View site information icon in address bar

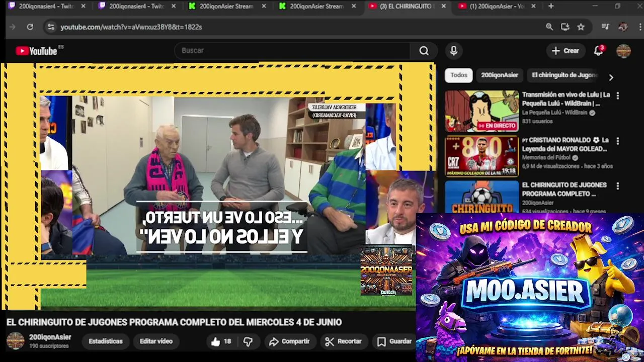click(50, 27)
